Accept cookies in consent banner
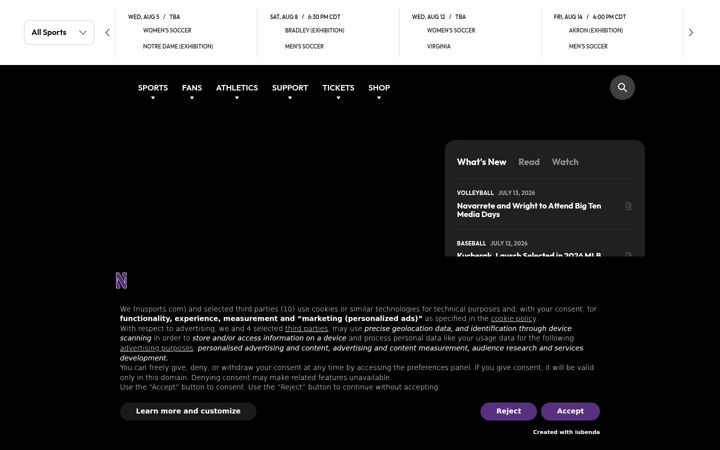This screenshot has height=450, width=720. pos(570,411)
